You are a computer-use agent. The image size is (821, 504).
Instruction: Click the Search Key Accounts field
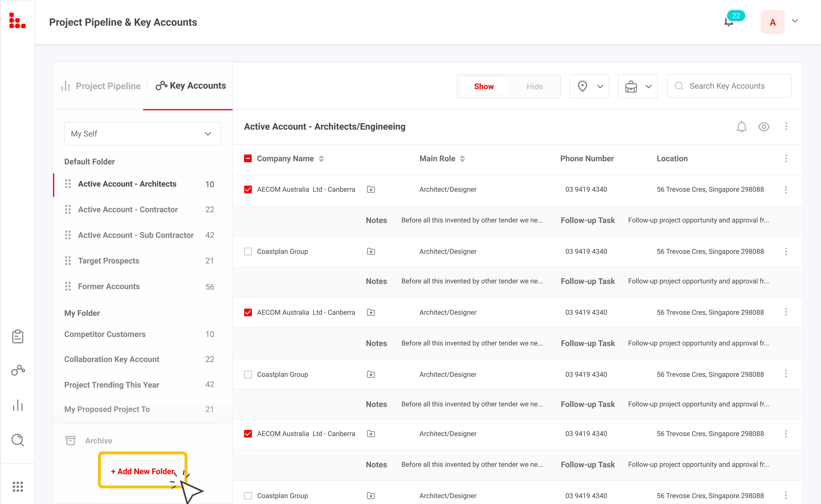coord(729,86)
